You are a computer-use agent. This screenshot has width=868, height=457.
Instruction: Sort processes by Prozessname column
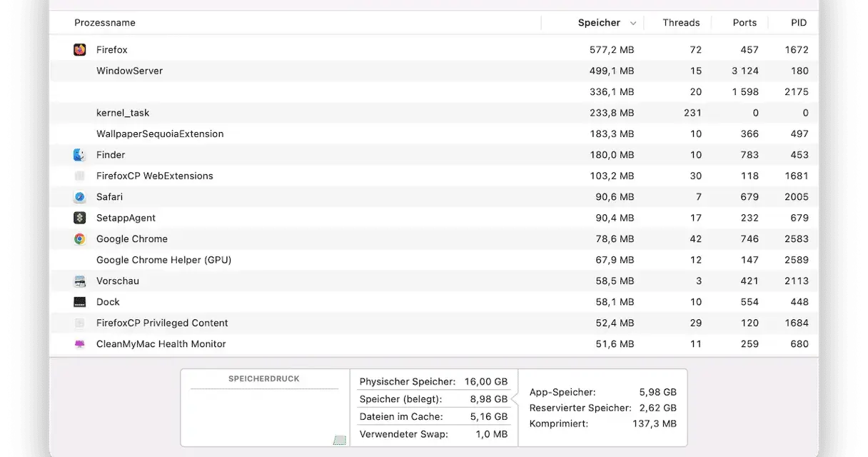tap(105, 23)
